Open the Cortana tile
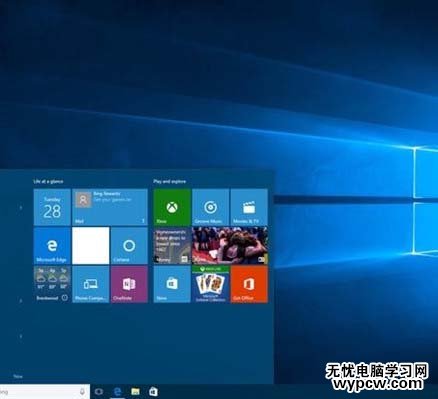 pos(129,246)
